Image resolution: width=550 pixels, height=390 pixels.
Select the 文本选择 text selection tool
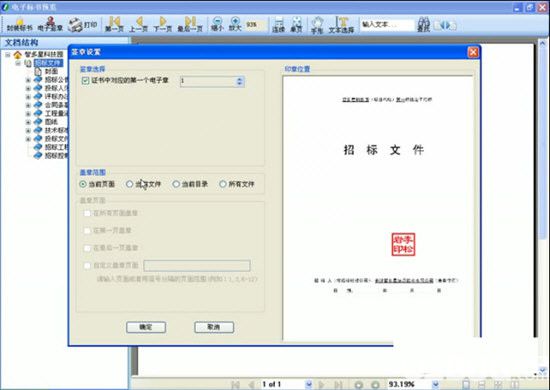click(x=341, y=25)
